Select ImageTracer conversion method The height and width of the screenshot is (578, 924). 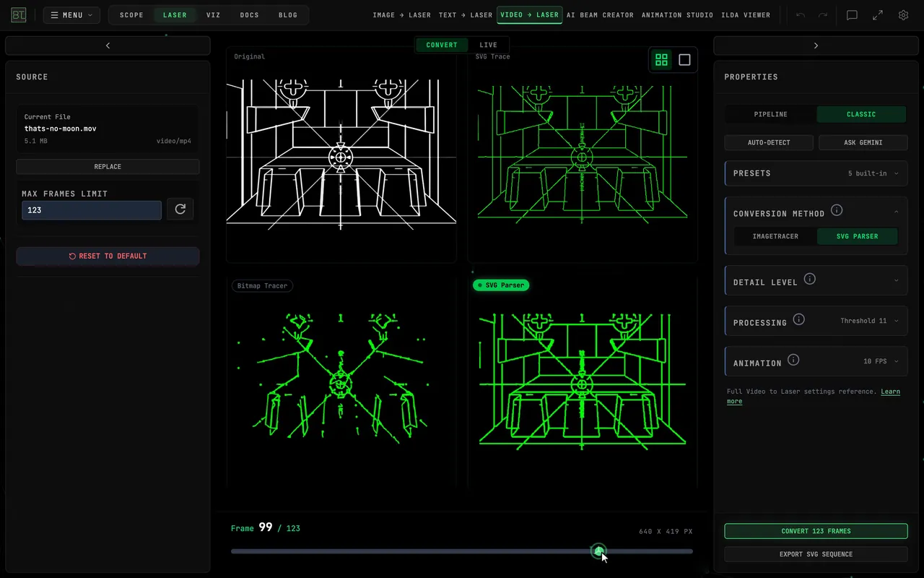[775, 236]
